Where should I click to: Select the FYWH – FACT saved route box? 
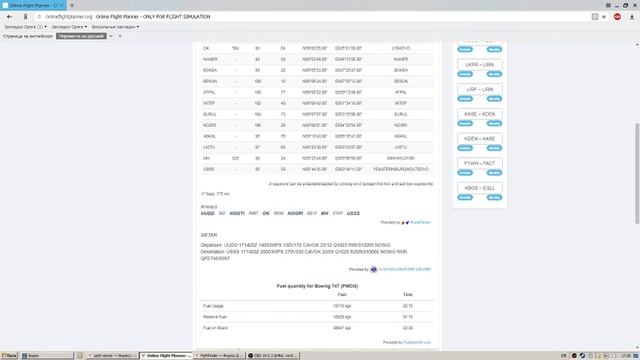480,163
